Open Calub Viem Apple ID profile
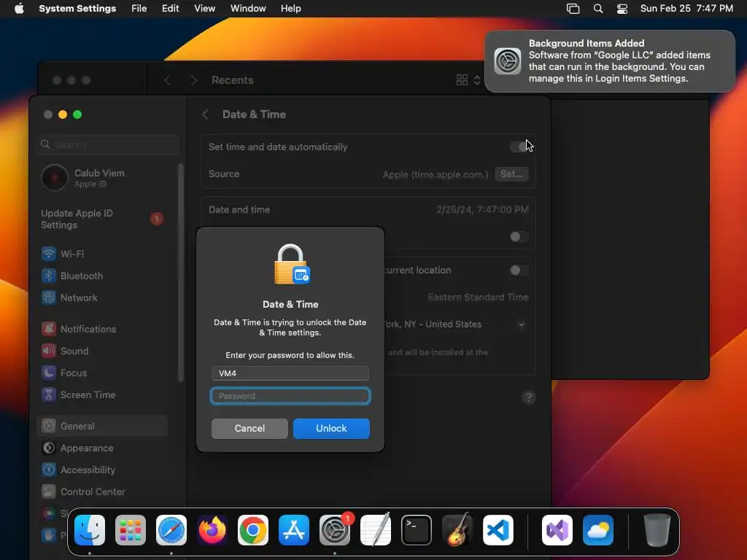Screen dimensions: 747x560 coord(102,178)
